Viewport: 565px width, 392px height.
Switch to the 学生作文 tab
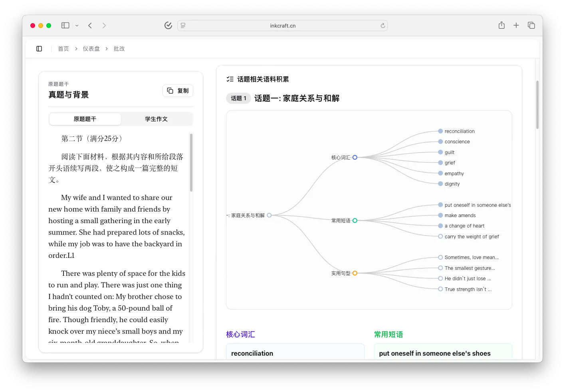coord(157,119)
